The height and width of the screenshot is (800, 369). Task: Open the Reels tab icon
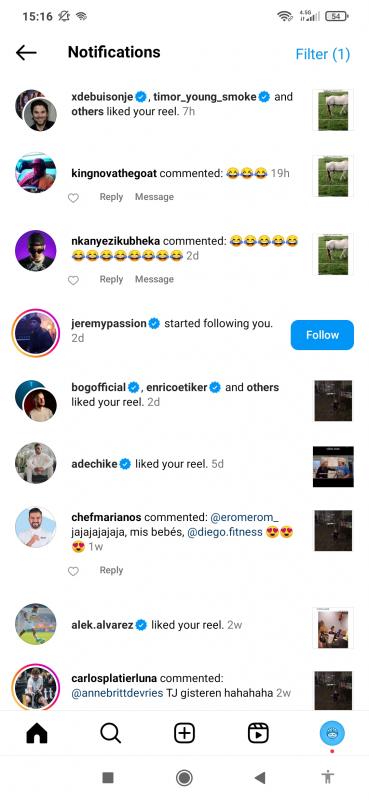(258, 734)
